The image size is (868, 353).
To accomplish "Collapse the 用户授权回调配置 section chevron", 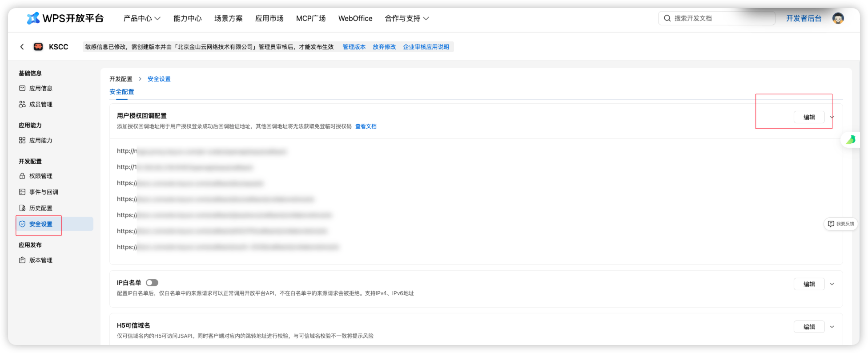I will coord(832,117).
